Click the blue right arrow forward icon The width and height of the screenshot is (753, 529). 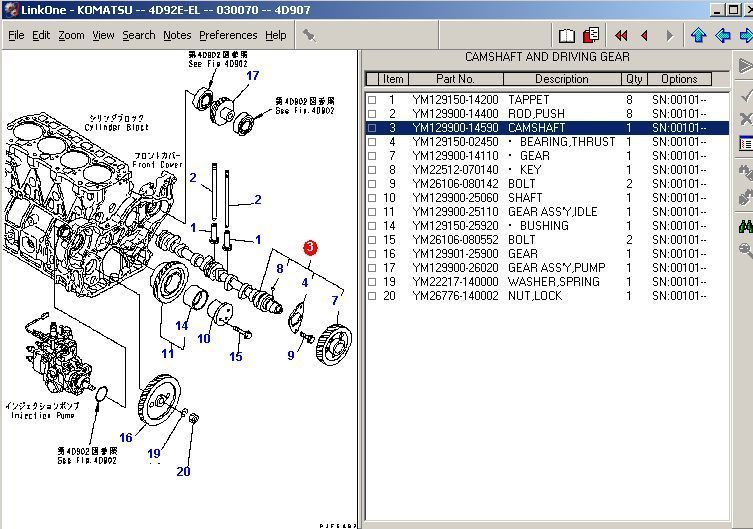pyautogui.click(x=746, y=35)
